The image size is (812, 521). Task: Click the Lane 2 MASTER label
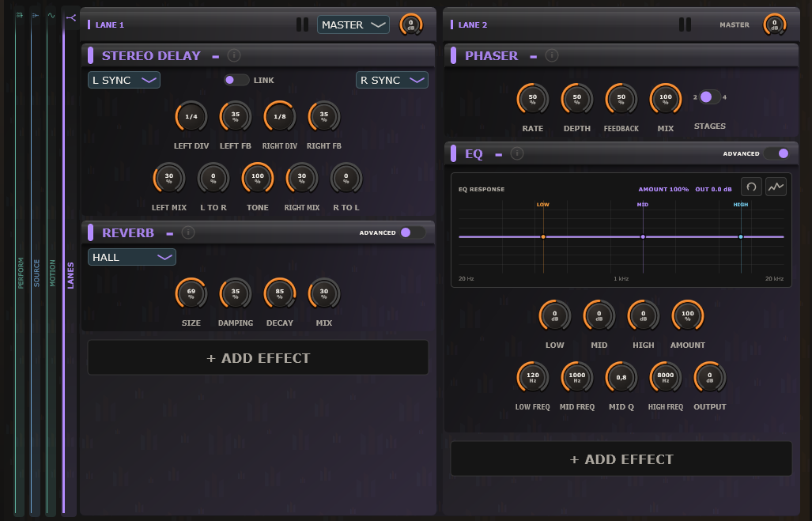coord(735,25)
